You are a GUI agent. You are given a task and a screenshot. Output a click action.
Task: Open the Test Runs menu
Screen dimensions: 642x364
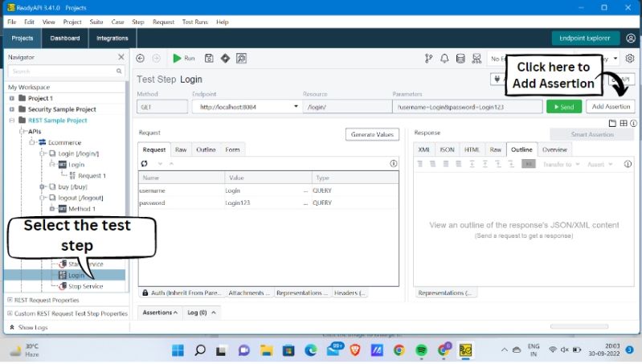click(x=195, y=22)
